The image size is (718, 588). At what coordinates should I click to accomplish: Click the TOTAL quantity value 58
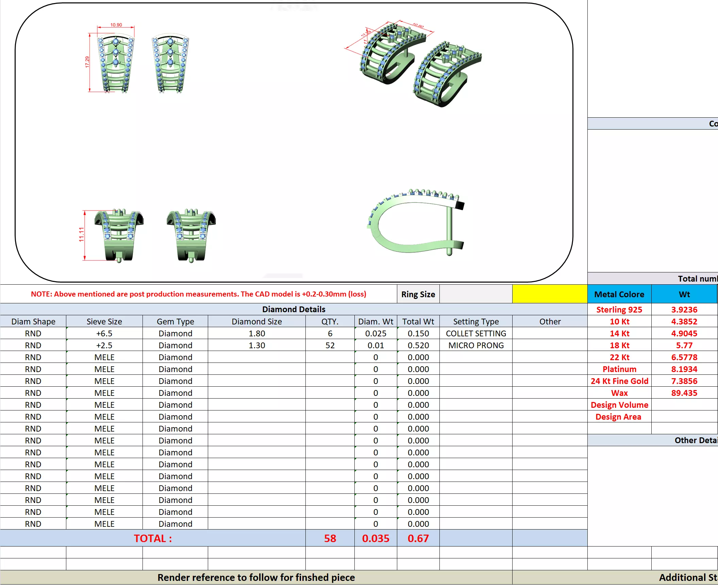pyautogui.click(x=330, y=538)
